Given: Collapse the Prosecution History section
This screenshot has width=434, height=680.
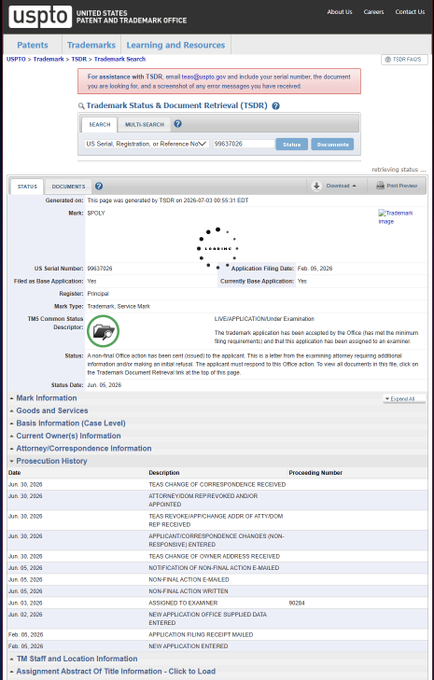Looking at the screenshot, I should click(52, 461).
